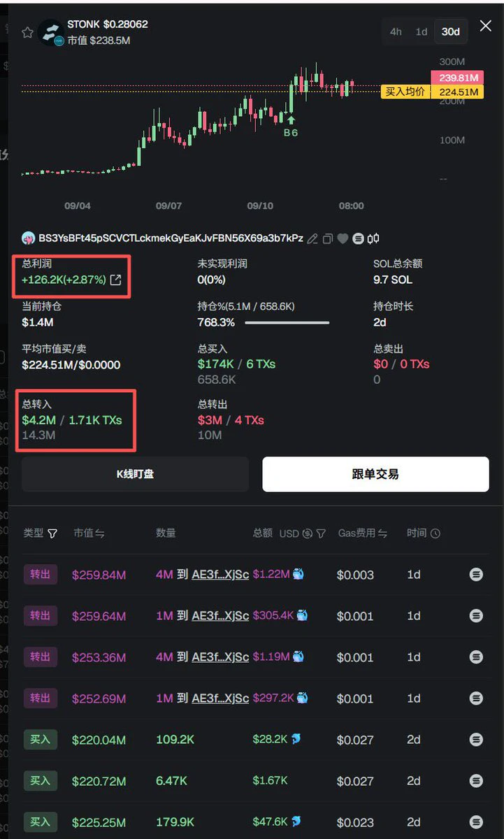Click the 跟单交易 copy-trade button
The width and height of the screenshot is (504, 839).
click(x=375, y=474)
